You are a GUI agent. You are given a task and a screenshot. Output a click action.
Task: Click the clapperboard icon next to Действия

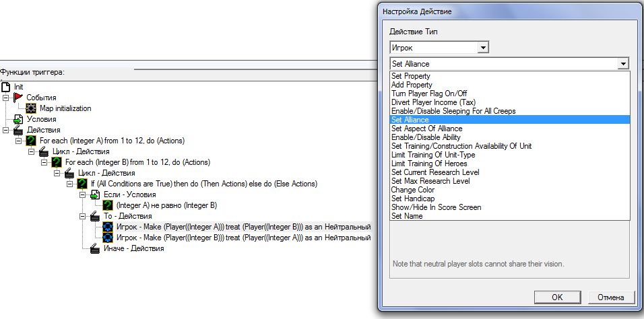(x=18, y=130)
